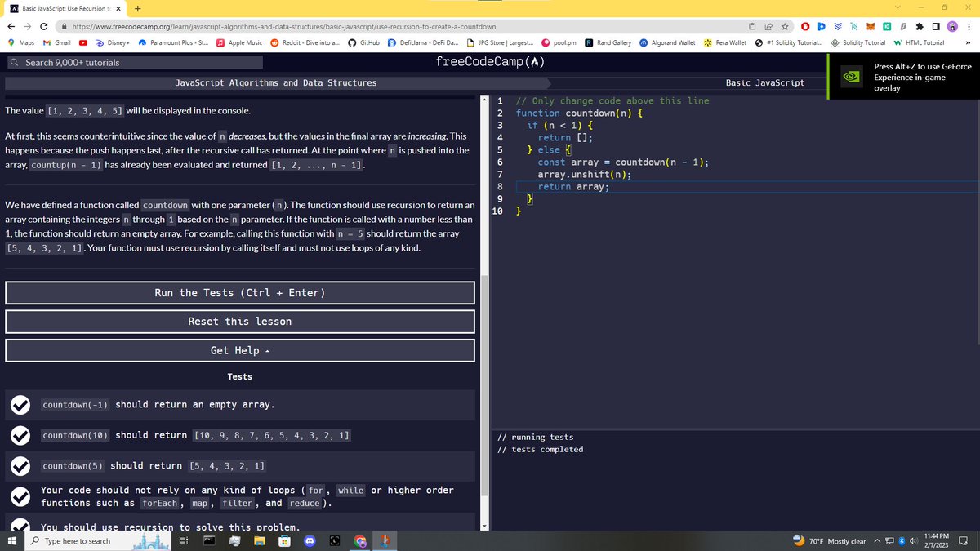Click '// tests completed' console line
The height and width of the screenshot is (551, 980).
(x=541, y=449)
